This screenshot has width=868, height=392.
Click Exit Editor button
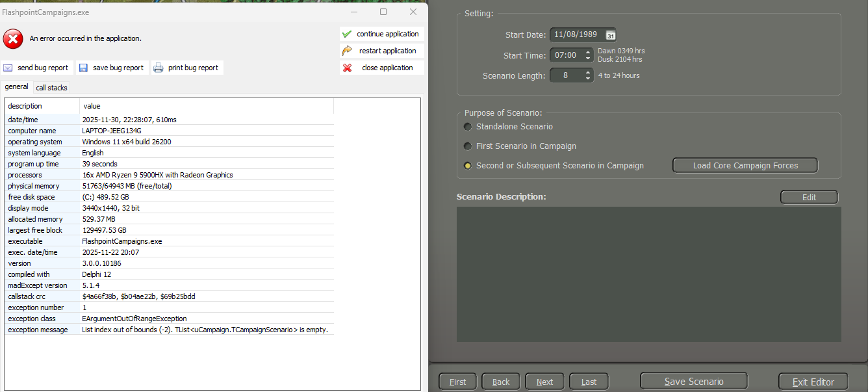point(813,382)
